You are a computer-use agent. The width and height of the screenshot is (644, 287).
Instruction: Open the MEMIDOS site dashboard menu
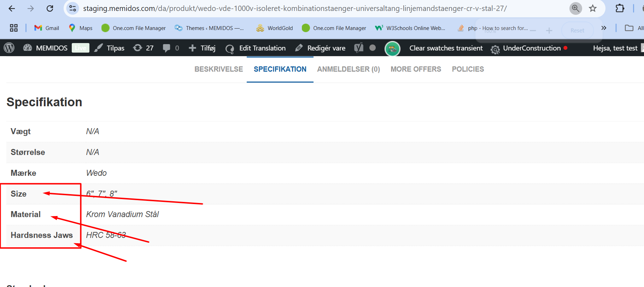pos(45,48)
